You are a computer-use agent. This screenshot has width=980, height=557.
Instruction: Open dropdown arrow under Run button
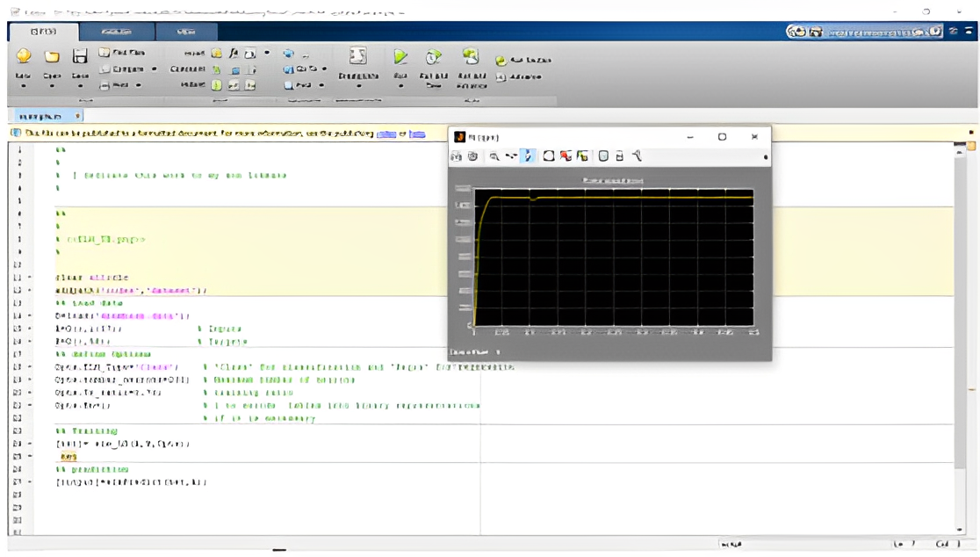400,87
